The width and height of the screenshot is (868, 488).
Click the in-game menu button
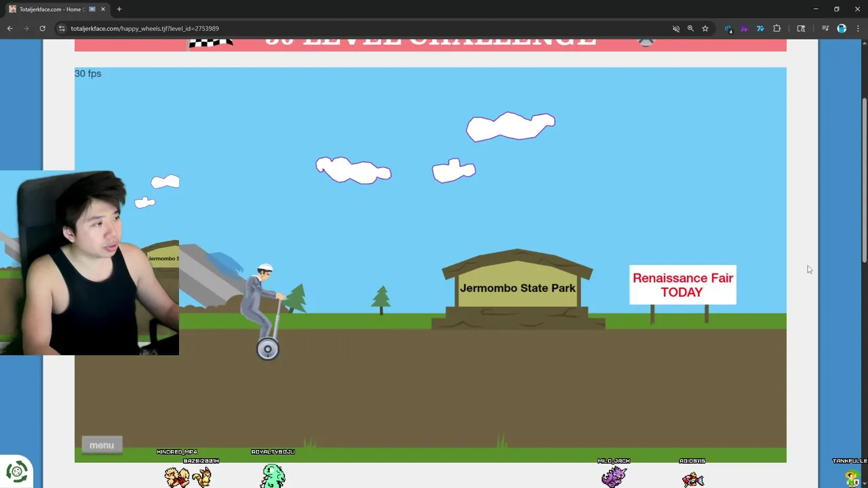102,445
